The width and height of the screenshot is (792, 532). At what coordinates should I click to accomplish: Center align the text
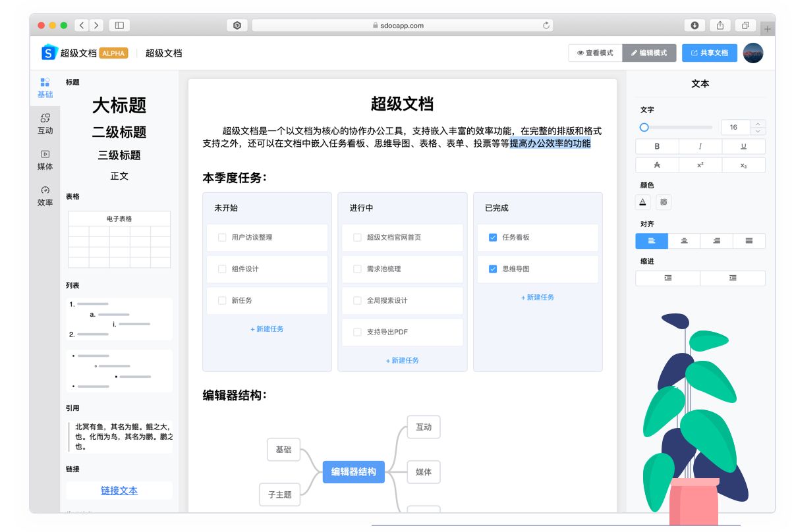click(684, 241)
